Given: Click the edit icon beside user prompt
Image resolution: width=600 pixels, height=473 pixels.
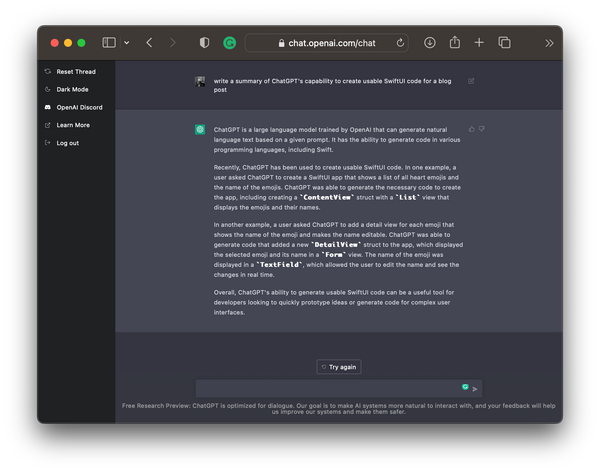Looking at the screenshot, I should pos(471,81).
